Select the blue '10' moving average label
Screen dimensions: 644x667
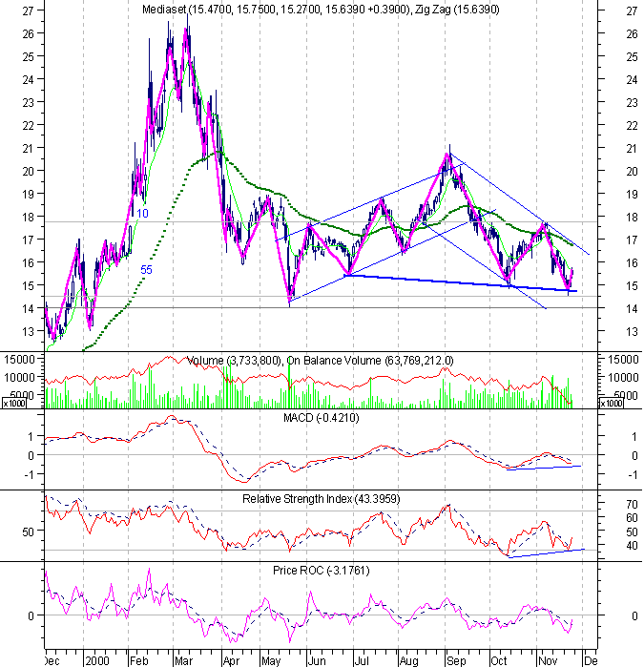pos(142,214)
